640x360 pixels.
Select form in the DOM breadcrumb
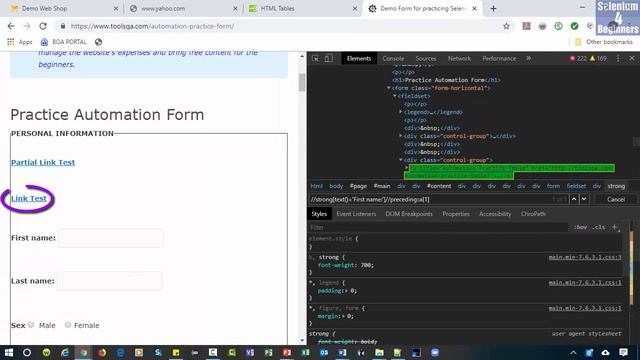[x=553, y=186]
